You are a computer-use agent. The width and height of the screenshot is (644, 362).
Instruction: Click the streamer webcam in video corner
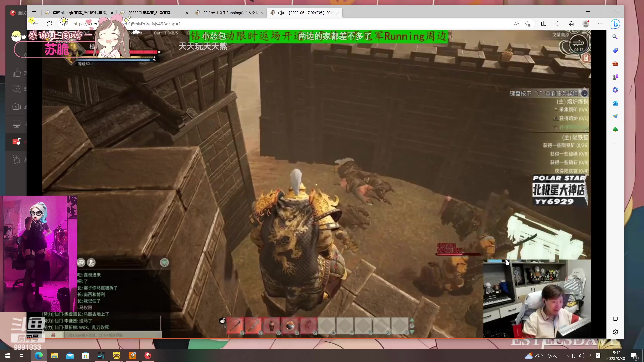pyautogui.click(x=537, y=299)
